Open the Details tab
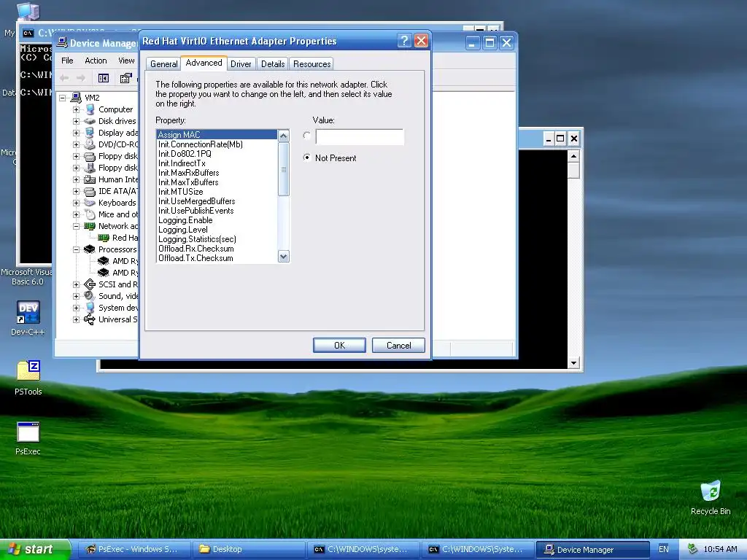Viewport: 747px width, 560px height. click(273, 64)
